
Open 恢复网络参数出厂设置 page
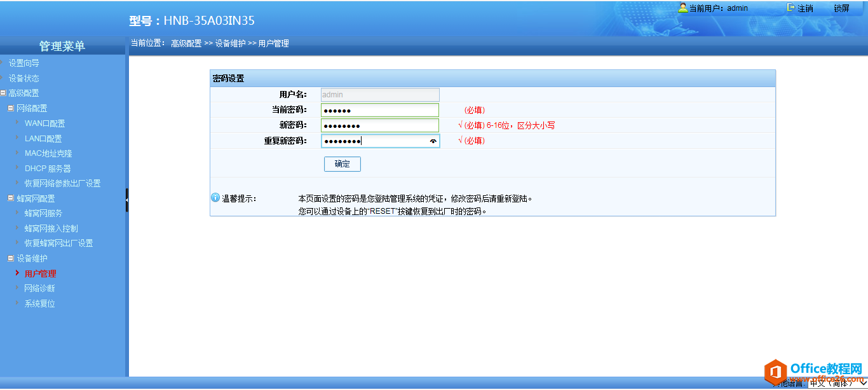pyautogui.click(x=62, y=183)
